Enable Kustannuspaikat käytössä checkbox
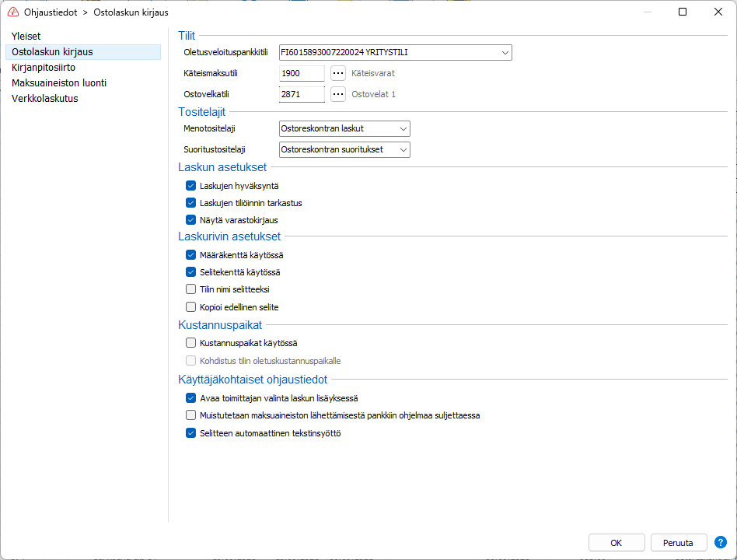 click(x=190, y=343)
